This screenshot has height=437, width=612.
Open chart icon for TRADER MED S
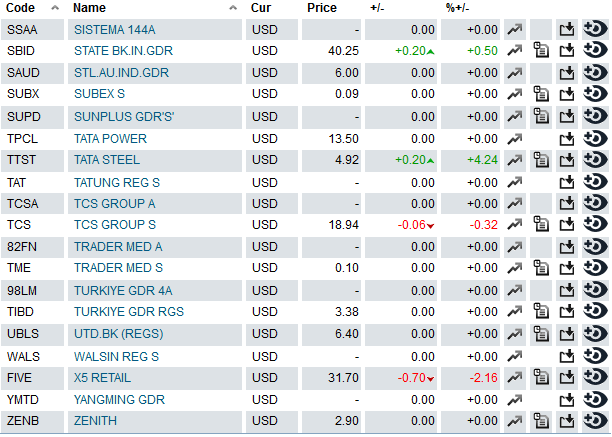click(x=514, y=268)
